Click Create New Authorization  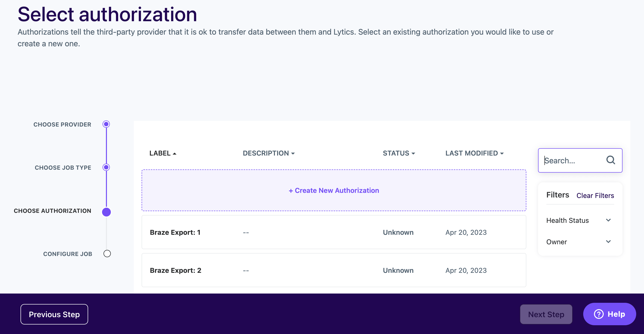(x=334, y=190)
